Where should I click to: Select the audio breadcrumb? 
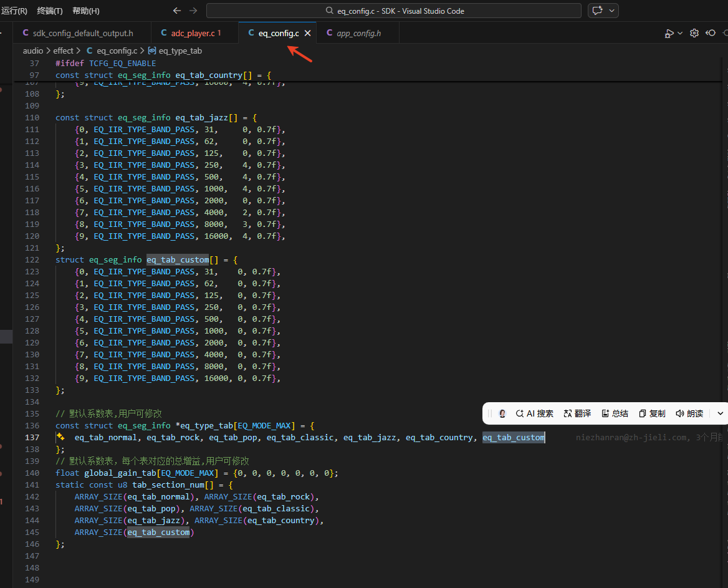33,51
